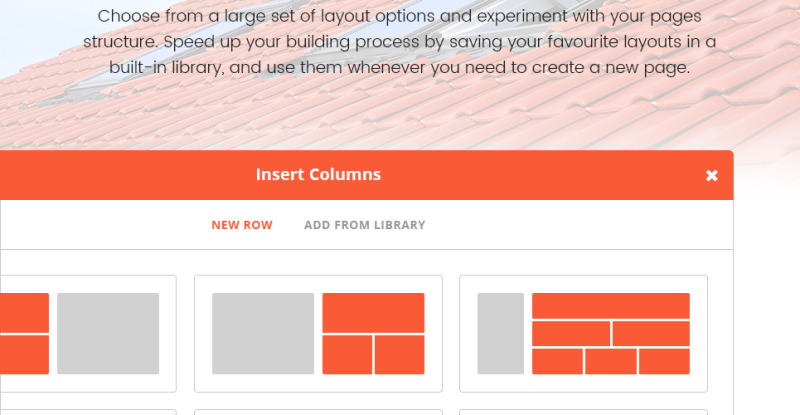Image resolution: width=800 pixels, height=415 pixels.
Task: Click the layout options description paragraph
Action: (x=399, y=42)
